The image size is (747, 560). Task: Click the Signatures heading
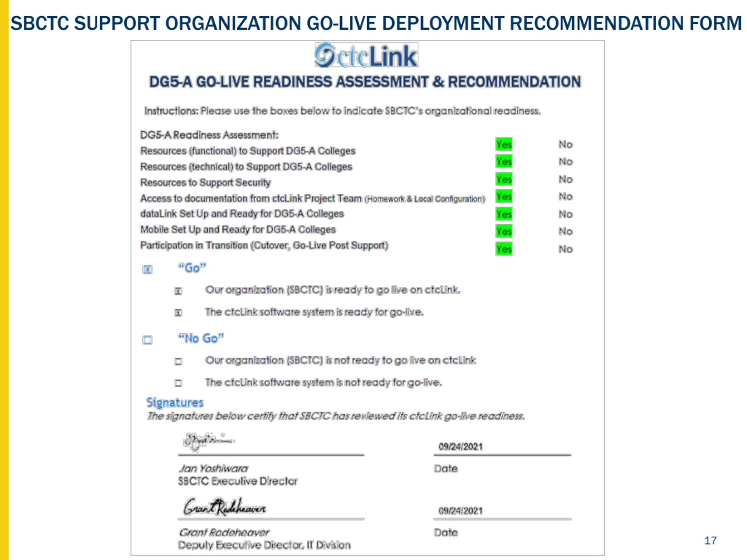(174, 403)
